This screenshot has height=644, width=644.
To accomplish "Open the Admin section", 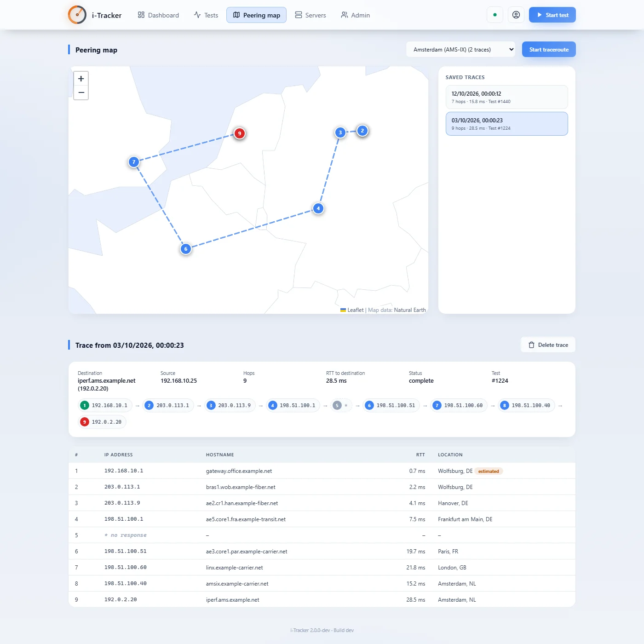I will (x=355, y=15).
